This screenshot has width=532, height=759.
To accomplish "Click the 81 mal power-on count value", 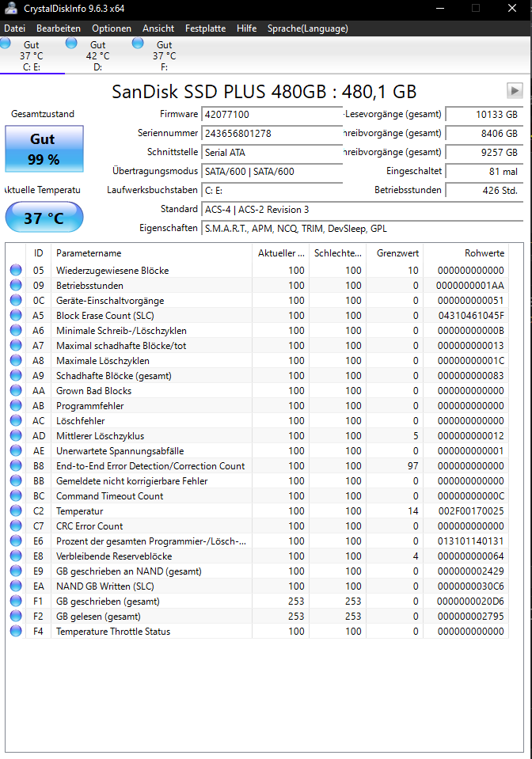I will pyautogui.click(x=484, y=172).
